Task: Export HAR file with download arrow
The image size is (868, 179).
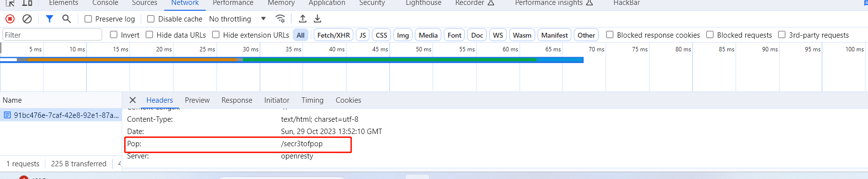Action: pos(317,19)
